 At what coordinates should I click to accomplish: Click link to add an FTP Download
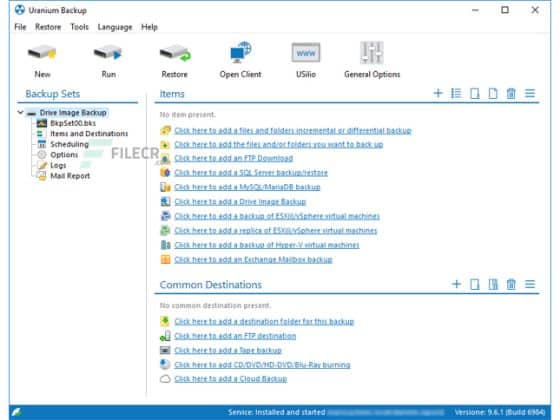234,158
